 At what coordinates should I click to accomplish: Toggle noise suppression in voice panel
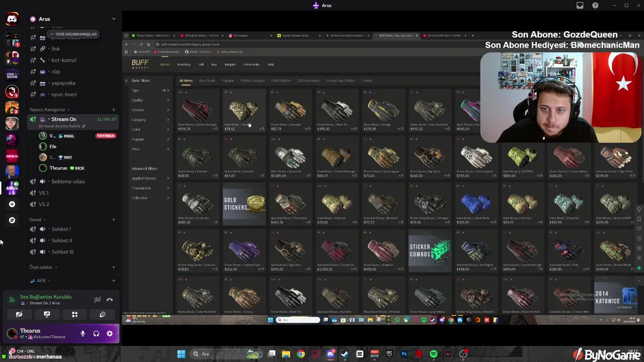tap(98, 300)
